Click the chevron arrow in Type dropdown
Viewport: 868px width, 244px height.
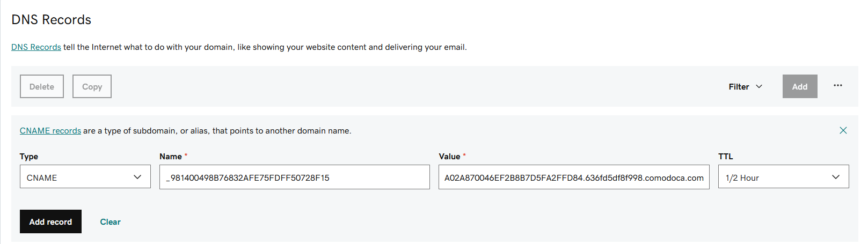[137, 177]
